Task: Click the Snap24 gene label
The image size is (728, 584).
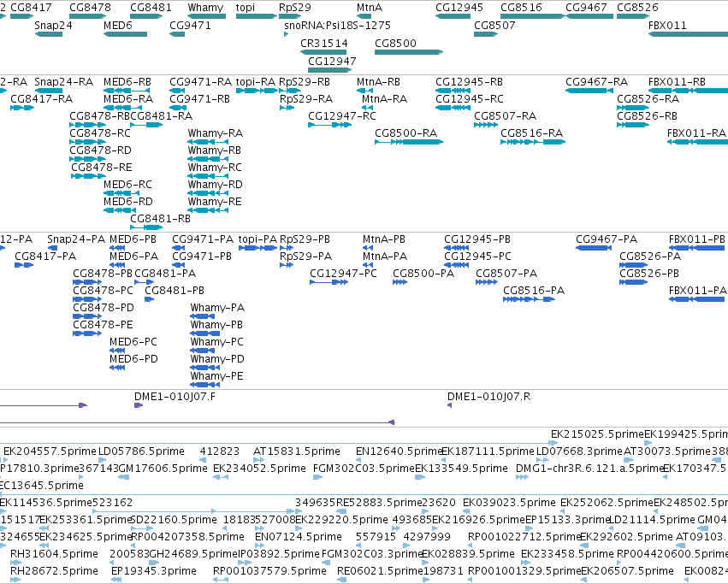Action: (53, 25)
